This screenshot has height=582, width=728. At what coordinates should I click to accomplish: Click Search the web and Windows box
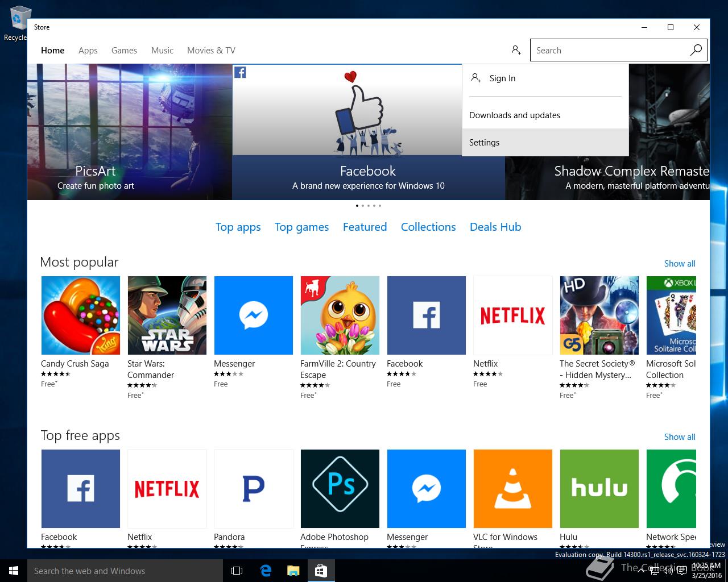coord(125,571)
